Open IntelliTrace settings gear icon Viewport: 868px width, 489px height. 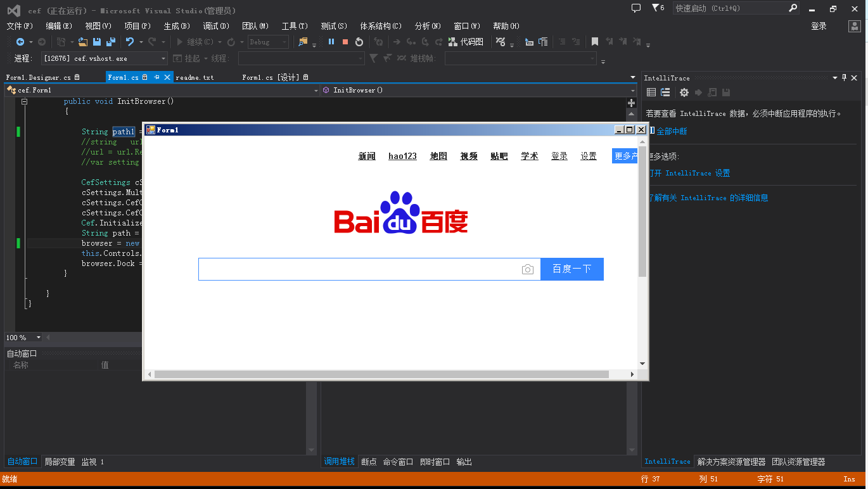(684, 92)
